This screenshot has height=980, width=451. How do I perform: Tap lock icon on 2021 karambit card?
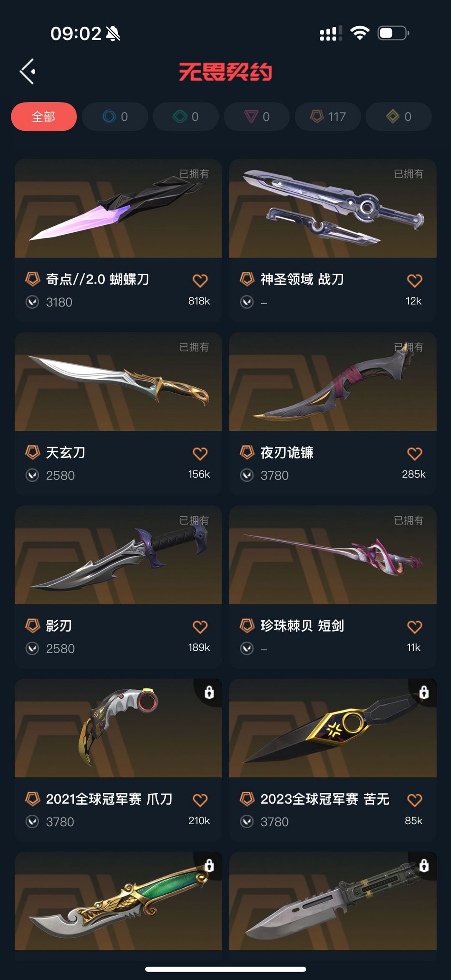209,692
